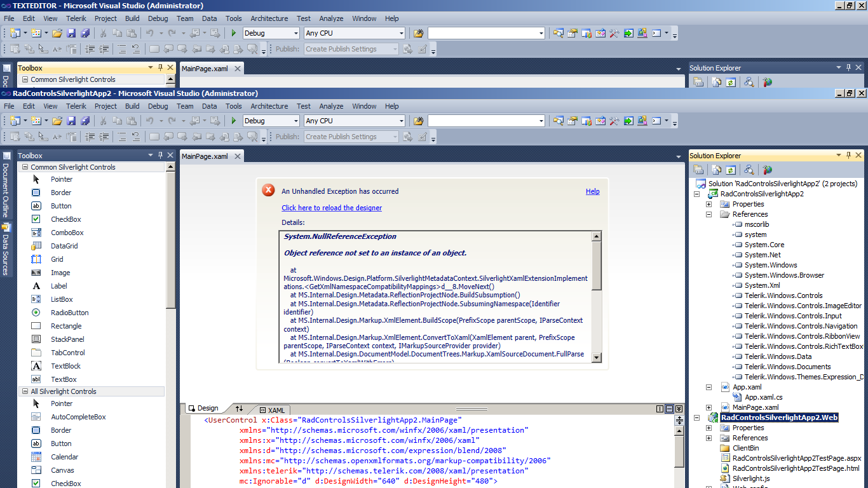Click the reload the designer link
This screenshot has width=868, height=488.
[332, 208]
